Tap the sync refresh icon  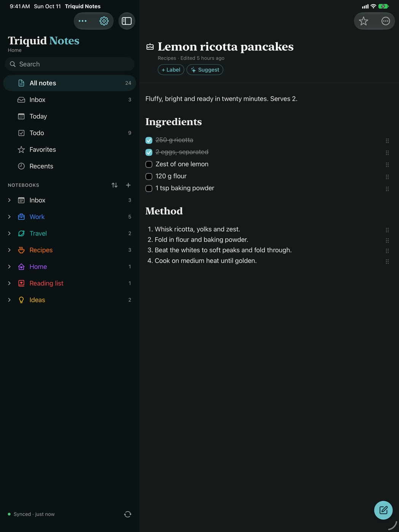[128, 514]
